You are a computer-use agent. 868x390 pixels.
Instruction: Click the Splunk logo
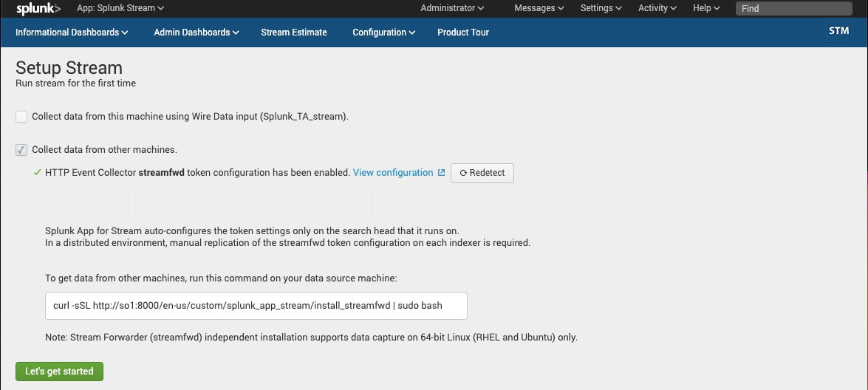point(38,8)
